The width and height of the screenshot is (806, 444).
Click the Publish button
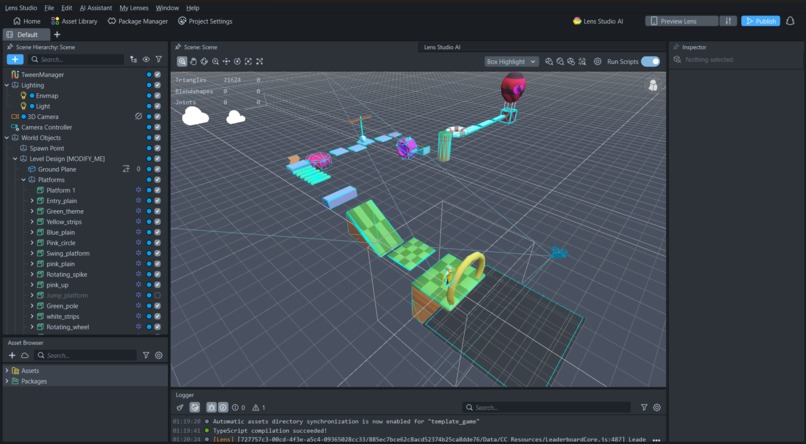tap(760, 21)
